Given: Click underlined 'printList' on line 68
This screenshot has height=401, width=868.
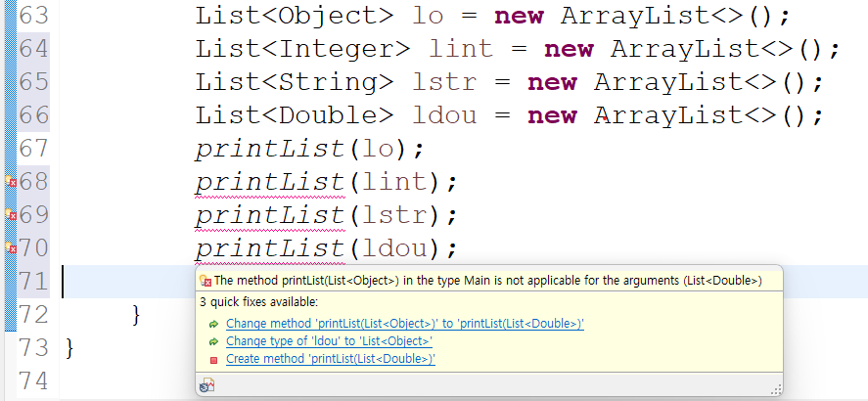Looking at the screenshot, I should [270, 182].
